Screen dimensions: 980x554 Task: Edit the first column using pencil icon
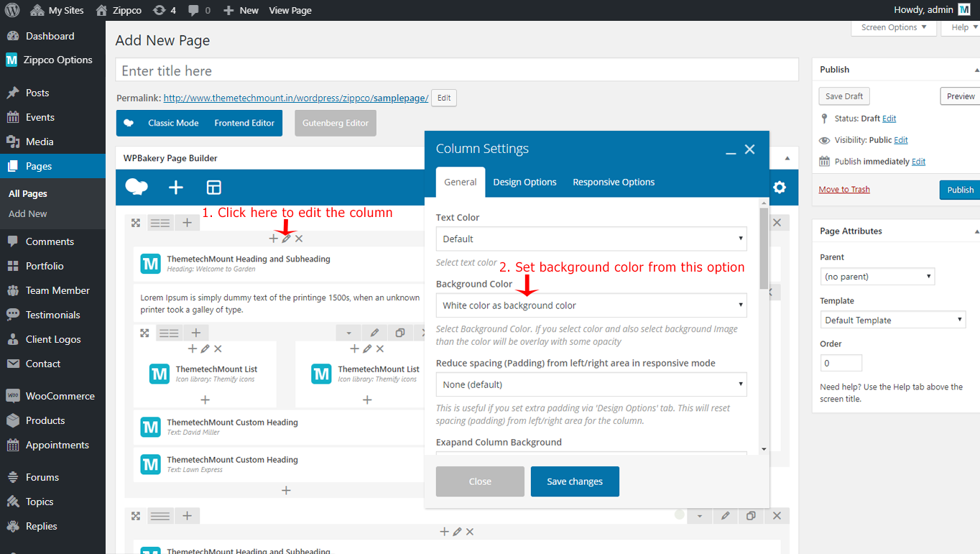click(x=286, y=239)
